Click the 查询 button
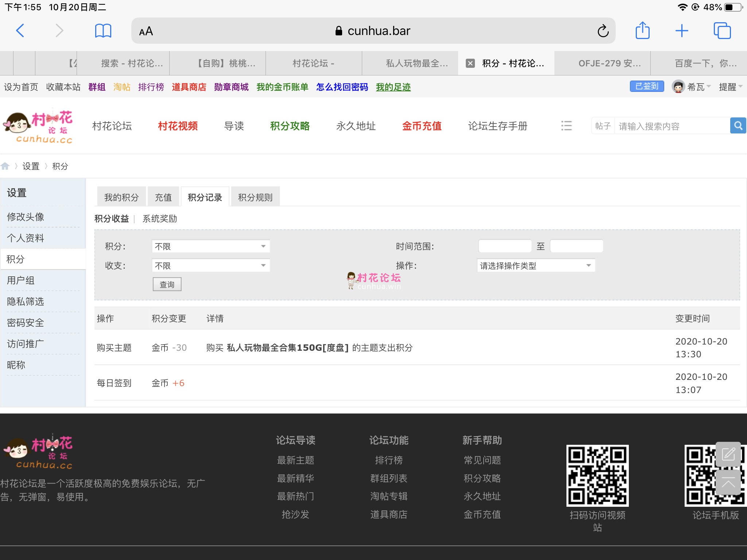The width and height of the screenshot is (747, 560). coord(167,284)
